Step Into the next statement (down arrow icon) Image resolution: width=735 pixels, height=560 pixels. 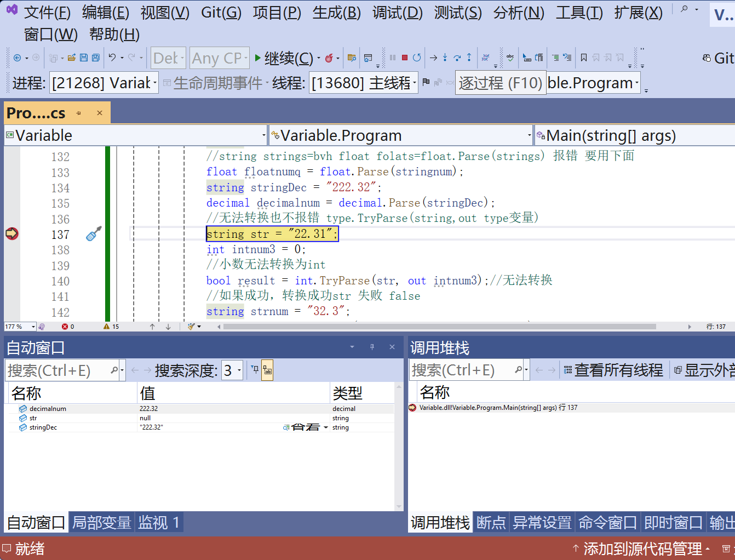pyautogui.click(x=445, y=57)
